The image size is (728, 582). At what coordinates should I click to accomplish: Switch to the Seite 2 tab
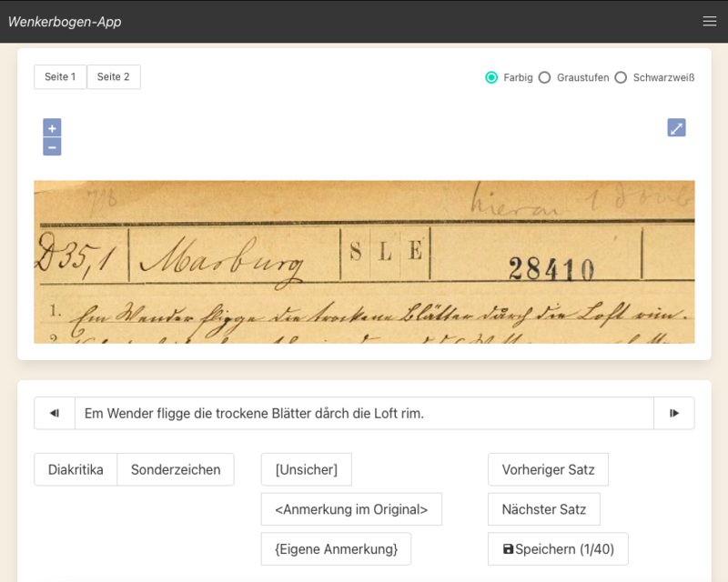tap(113, 77)
